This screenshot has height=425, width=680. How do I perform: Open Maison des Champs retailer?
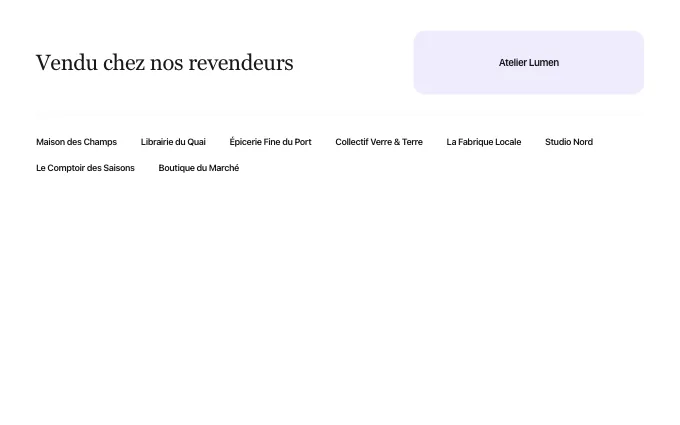pyautogui.click(x=76, y=142)
